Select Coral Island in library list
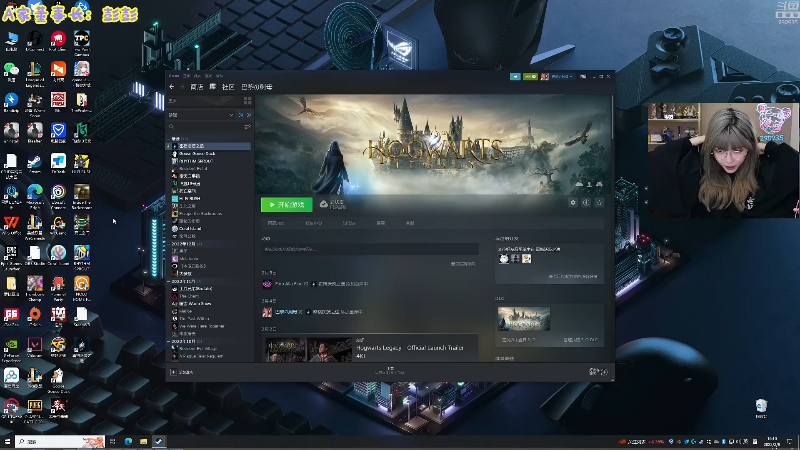 [x=190, y=229]
